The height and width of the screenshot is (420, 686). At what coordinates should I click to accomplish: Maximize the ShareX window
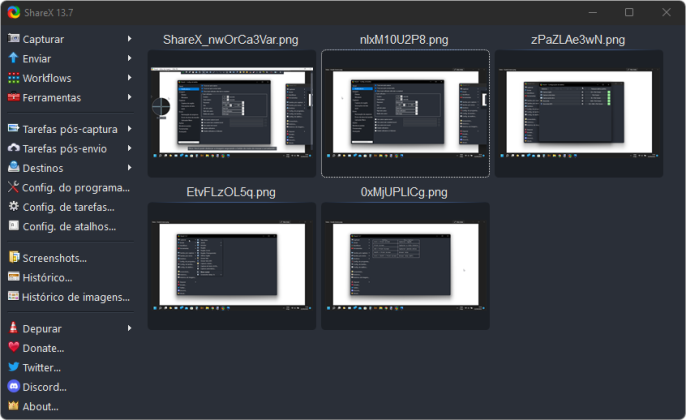pos(629,12)
